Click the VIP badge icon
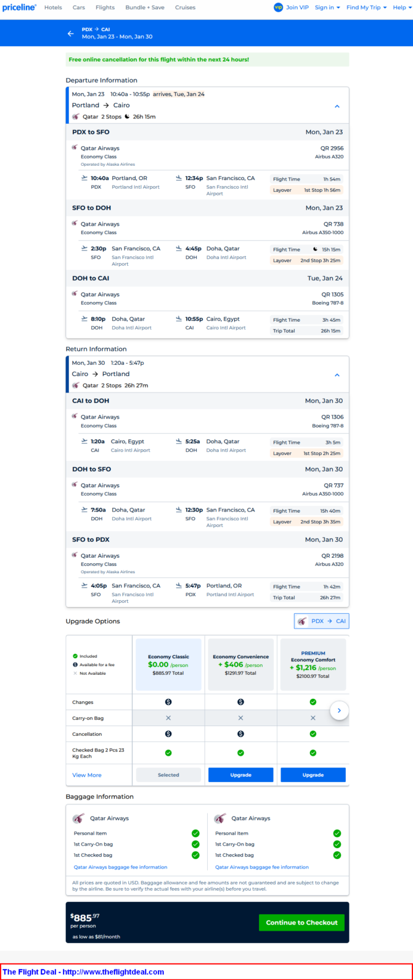This screenshot has width=413, height=980. [x=278, y=7]
